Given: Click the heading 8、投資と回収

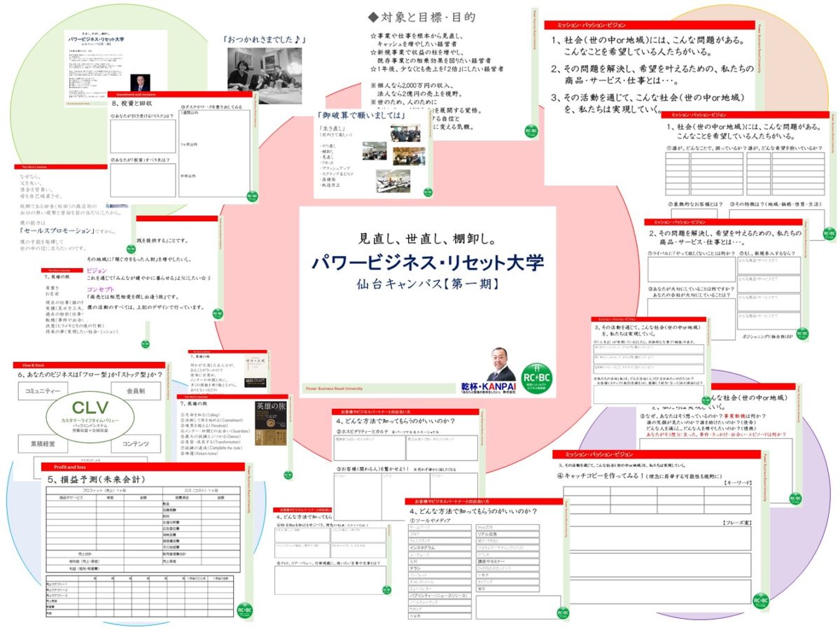Looking at the screenshot, I should (x=132, y=102).
